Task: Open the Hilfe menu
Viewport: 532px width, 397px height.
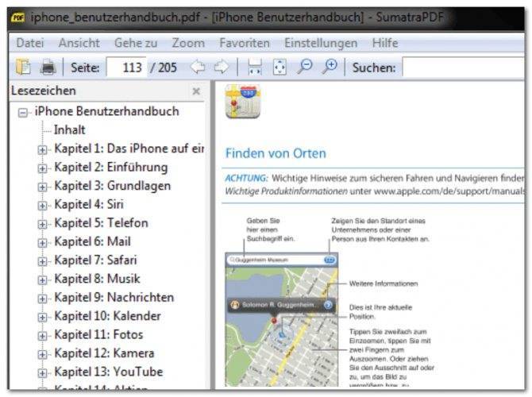Action: pos(385,43)
